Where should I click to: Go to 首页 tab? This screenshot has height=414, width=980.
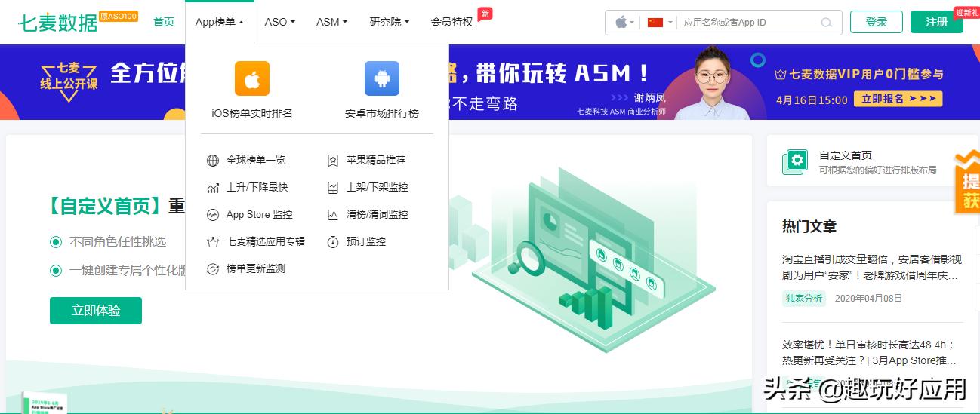164,22
